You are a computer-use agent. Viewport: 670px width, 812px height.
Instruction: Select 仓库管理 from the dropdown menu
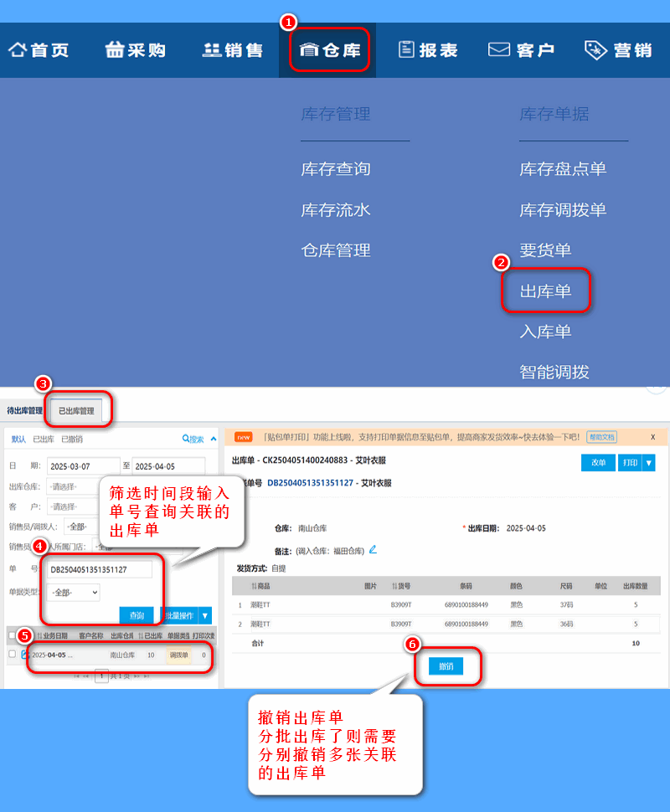click(336, 250)
